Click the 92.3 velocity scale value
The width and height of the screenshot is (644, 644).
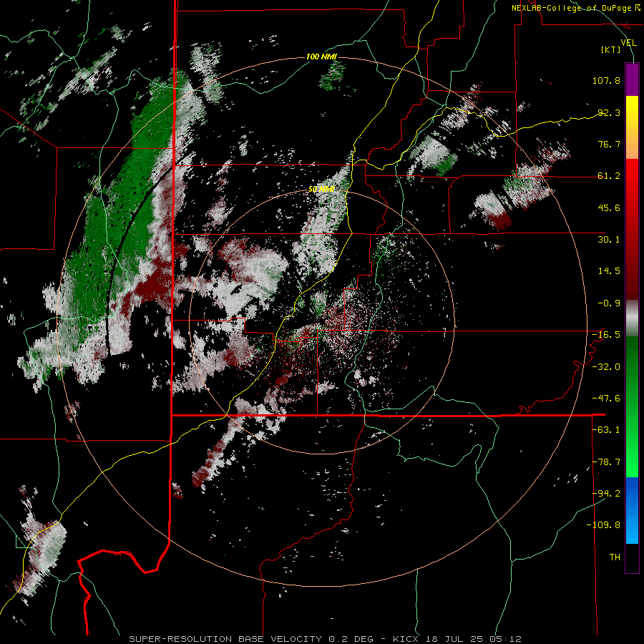(x=609, y=112)
